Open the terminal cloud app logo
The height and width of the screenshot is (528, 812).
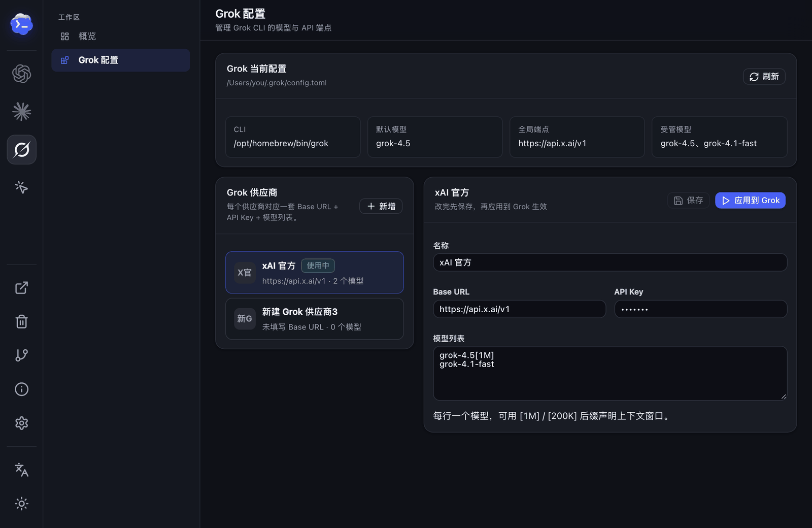click(x=21, y=24)
